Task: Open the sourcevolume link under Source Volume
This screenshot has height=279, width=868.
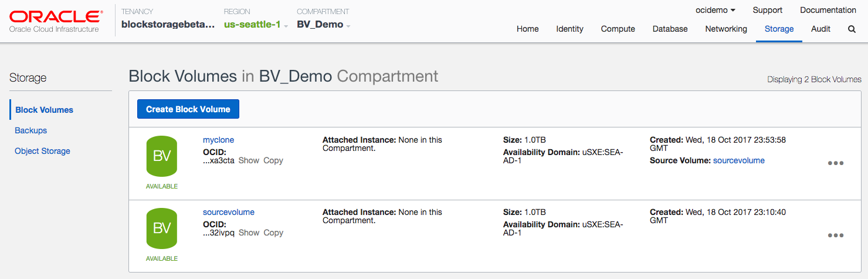Action: click(x=738, y=160)
